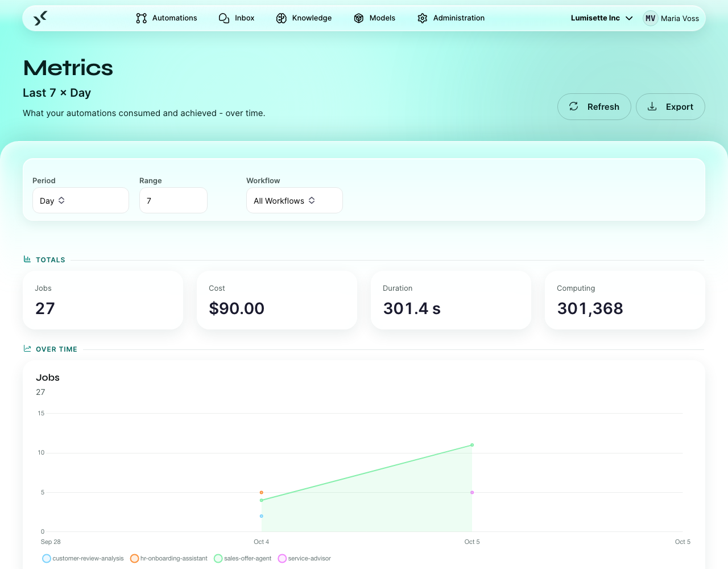Click the Oct 4 axis label
The image size is (728, 569).
coord(262,542)
